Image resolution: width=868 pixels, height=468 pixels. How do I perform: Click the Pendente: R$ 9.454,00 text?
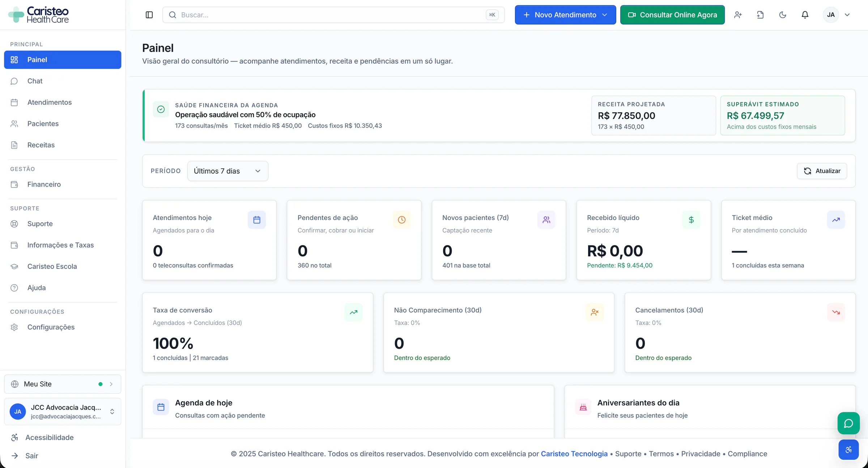point(620,266)
